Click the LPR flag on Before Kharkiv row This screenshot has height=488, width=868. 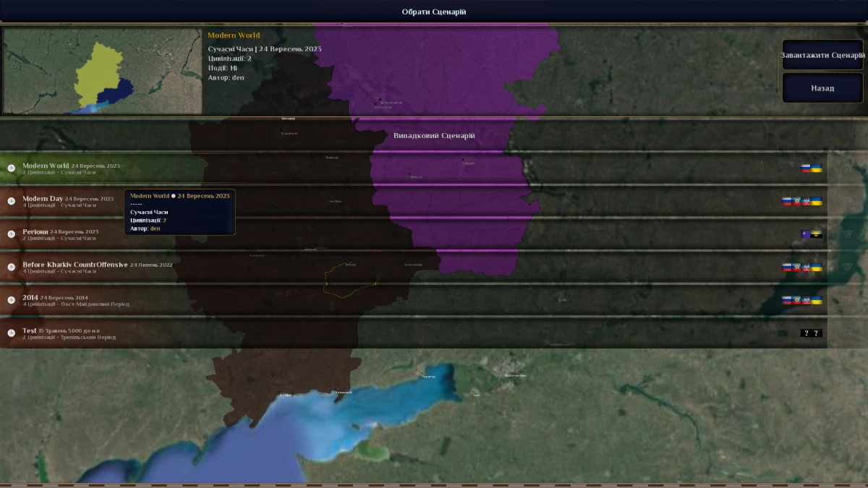796,267
